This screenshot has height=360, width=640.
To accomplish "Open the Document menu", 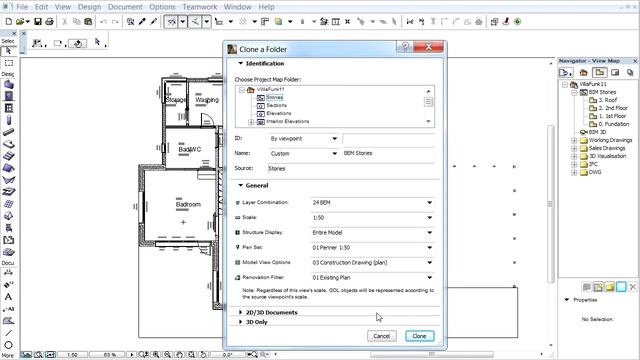I will tap(125, 7).
